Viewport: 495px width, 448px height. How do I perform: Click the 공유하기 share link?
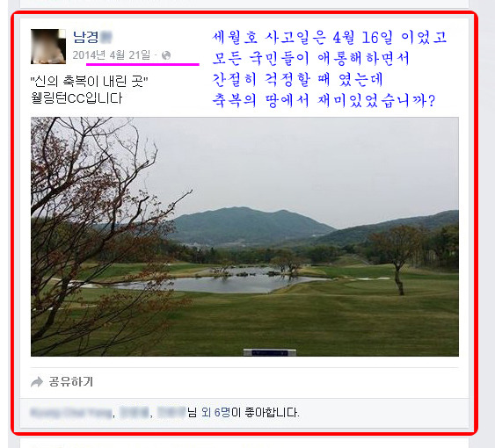pos(71,382)
